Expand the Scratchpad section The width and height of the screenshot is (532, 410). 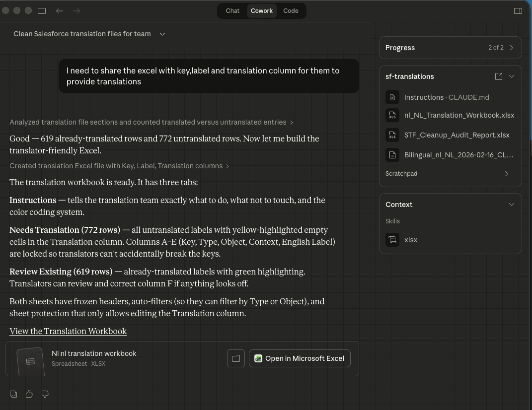(x=507, y=173)
